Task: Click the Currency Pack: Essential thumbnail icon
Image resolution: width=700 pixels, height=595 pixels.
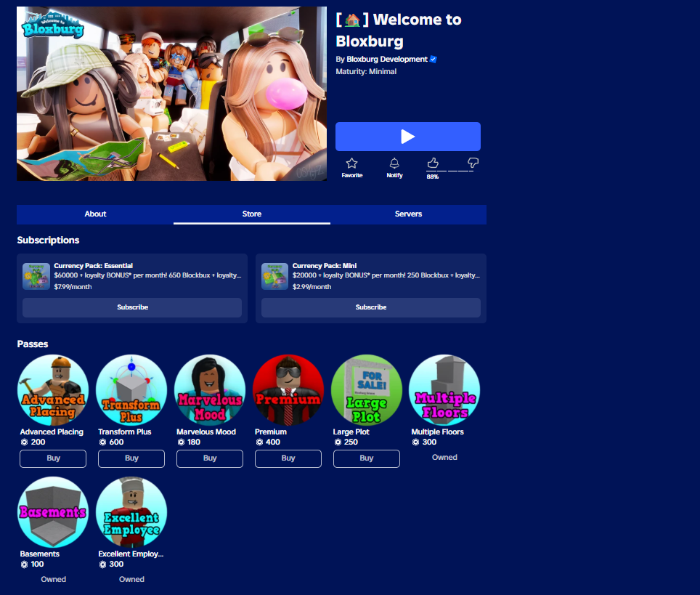Action: pos(36,276)
